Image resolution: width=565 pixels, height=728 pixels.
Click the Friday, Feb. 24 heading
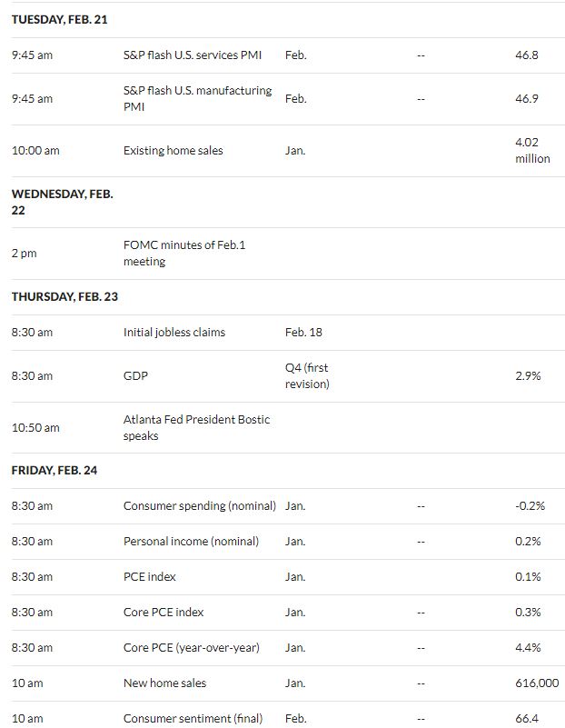55,470
